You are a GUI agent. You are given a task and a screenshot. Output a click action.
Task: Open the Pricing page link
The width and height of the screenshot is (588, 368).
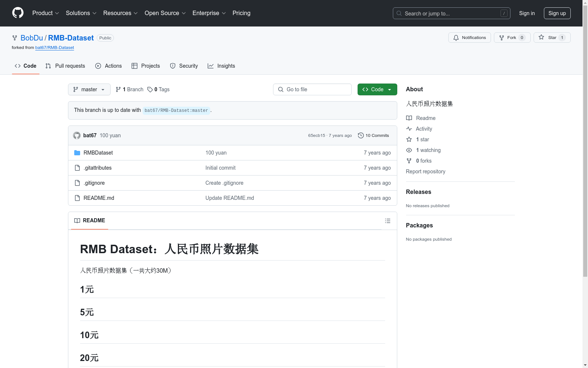pos(241,13)
